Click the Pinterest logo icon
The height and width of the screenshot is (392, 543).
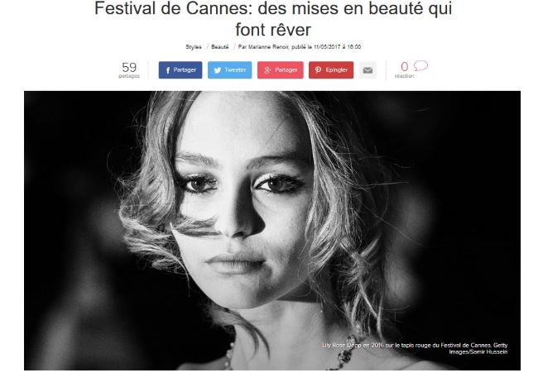click(318, 70)
